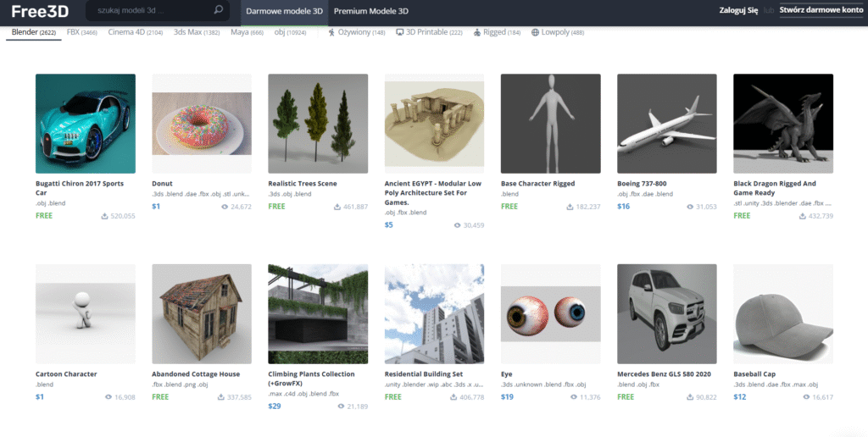
Task: Click the Zaloguj Się login link
Action: tap(737, 12)
